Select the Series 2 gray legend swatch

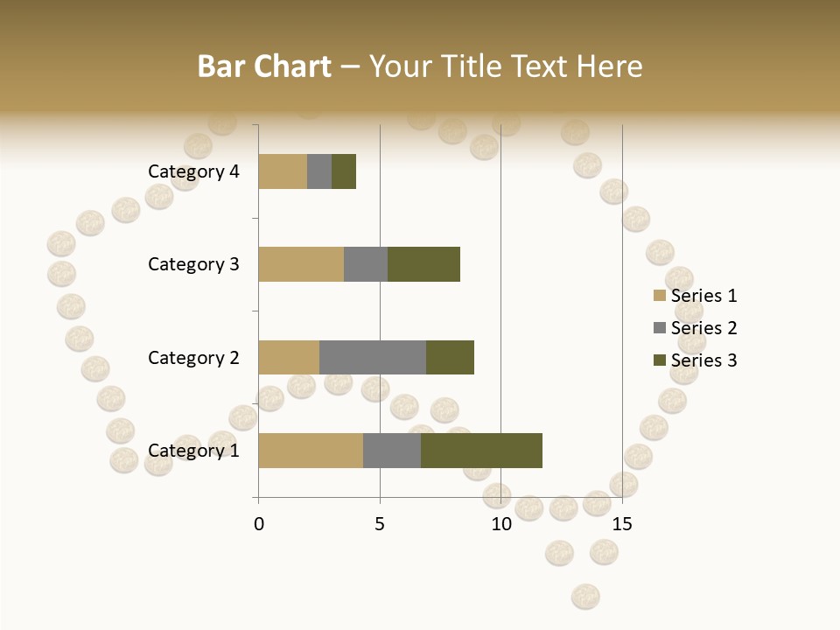(x=660, y=328)
